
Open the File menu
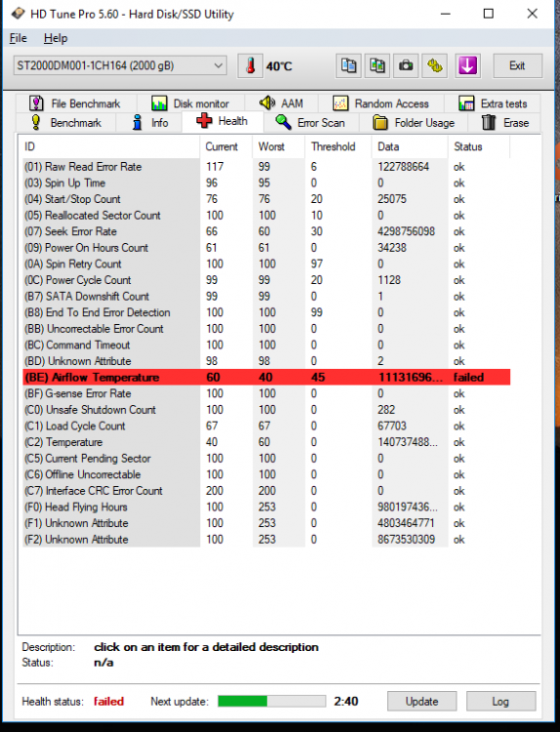click(x=19, y=38)
